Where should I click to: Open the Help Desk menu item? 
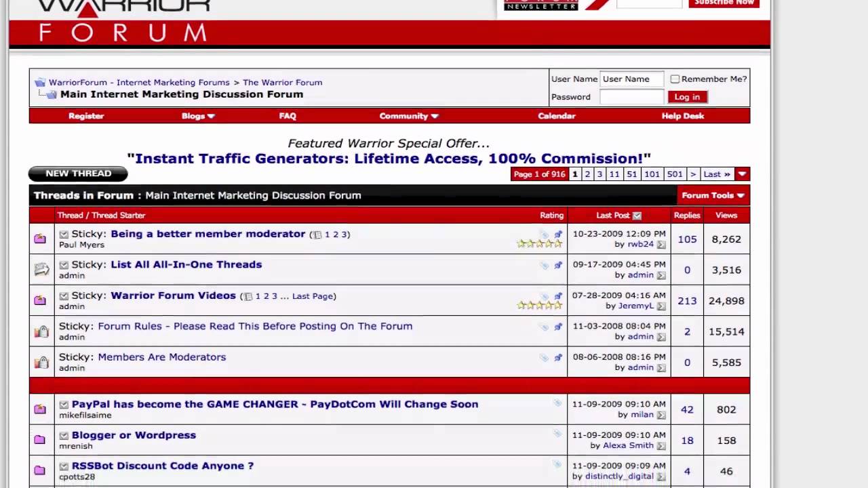pos(683,116)
